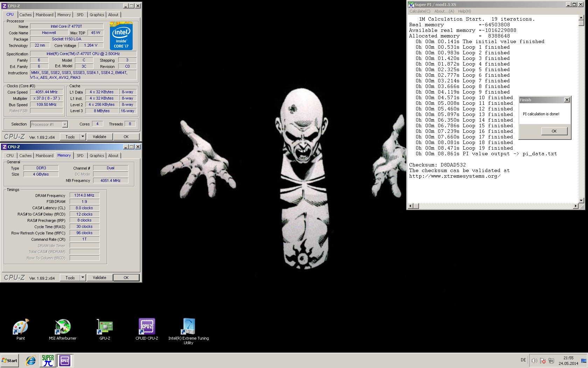The image size is (588, 368).
Task: Click the CAS# Latency 8.0 clocks value
Action: coord(84,208)
